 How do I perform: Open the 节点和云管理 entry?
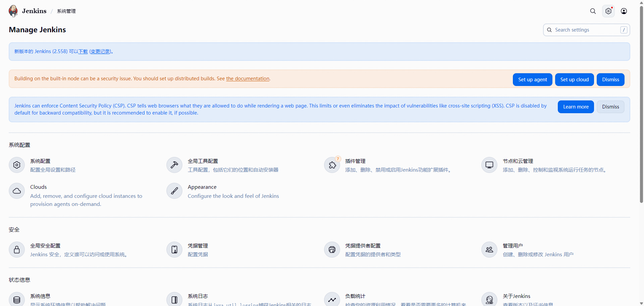pos(518,161)
